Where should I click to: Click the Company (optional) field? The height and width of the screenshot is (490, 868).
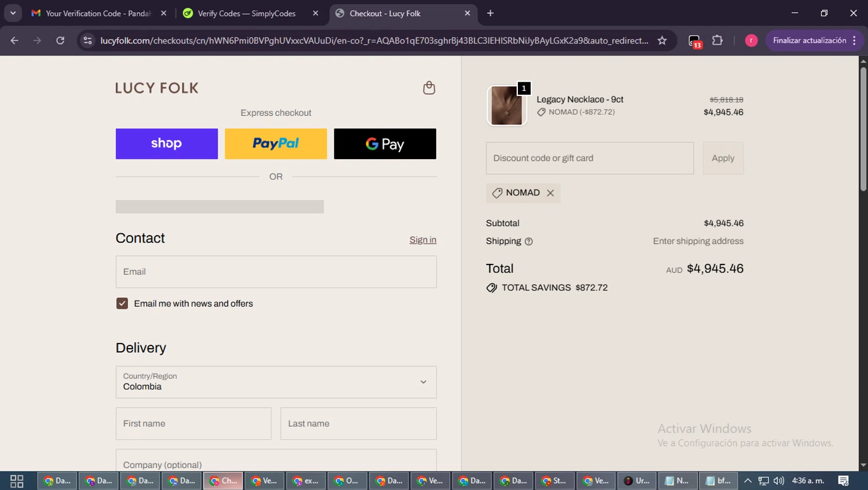(276, 461)
